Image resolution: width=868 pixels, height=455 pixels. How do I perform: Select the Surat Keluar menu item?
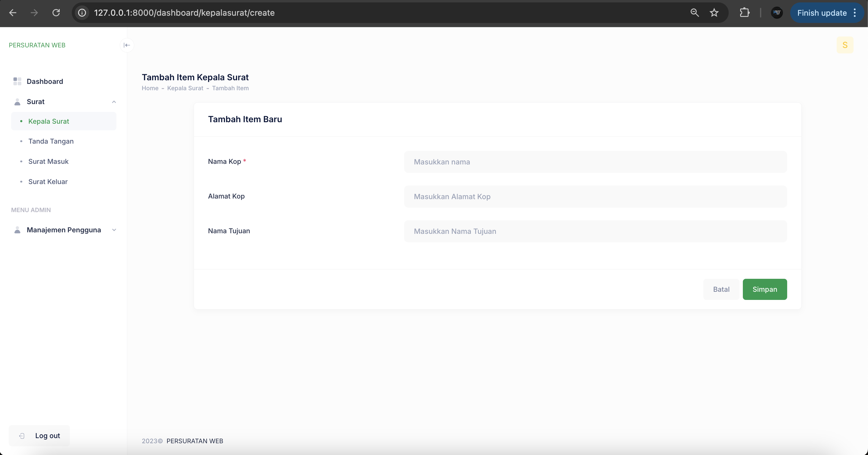click(x=48, y=182)
